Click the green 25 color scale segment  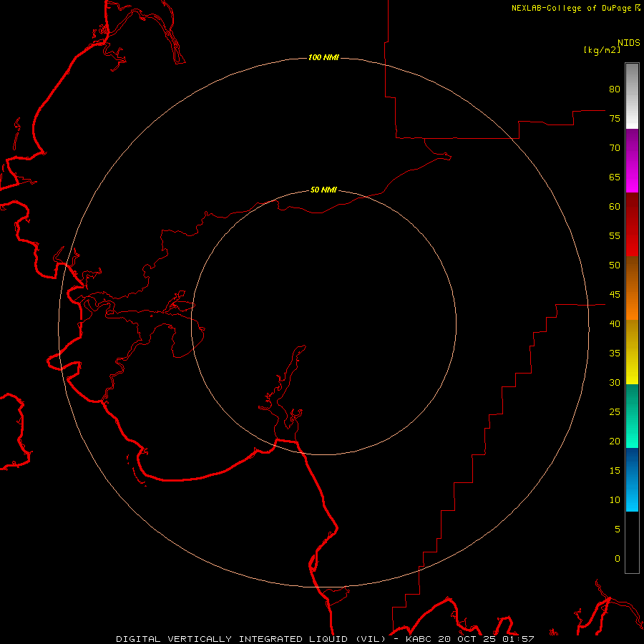point(632,416)
